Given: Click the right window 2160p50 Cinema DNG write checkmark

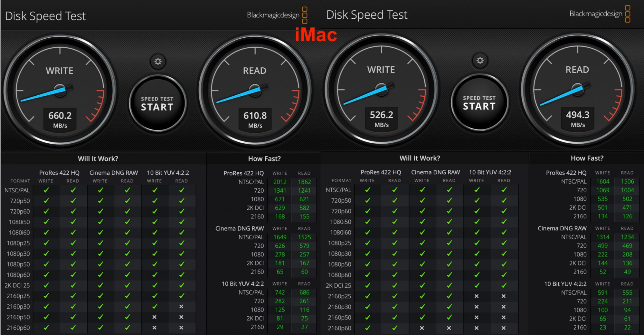Looking at the screenshot, I should [422, 317].
